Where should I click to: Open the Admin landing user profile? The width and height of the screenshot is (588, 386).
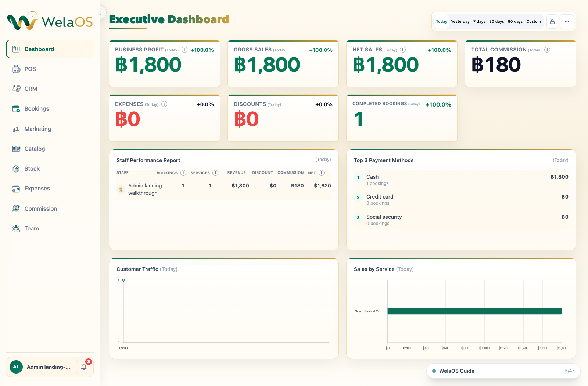41,367
